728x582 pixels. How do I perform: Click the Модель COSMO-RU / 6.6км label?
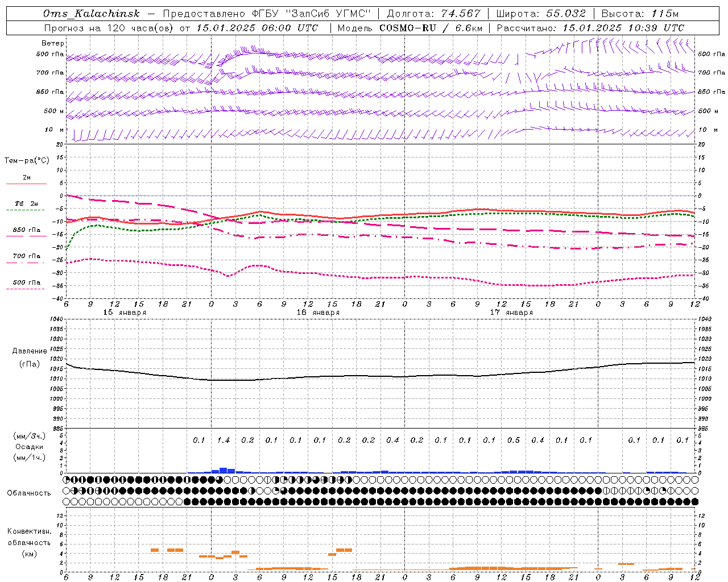(410, 28)
